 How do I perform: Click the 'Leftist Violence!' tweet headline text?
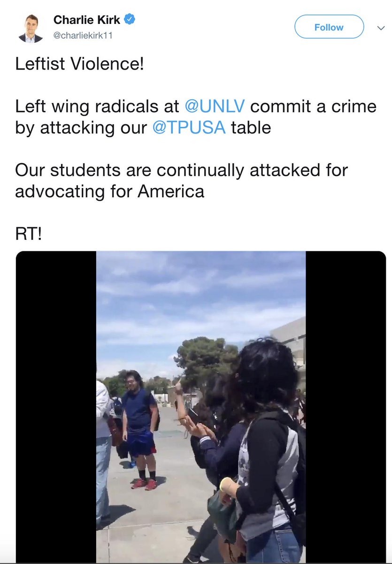[x=79, y=64]
